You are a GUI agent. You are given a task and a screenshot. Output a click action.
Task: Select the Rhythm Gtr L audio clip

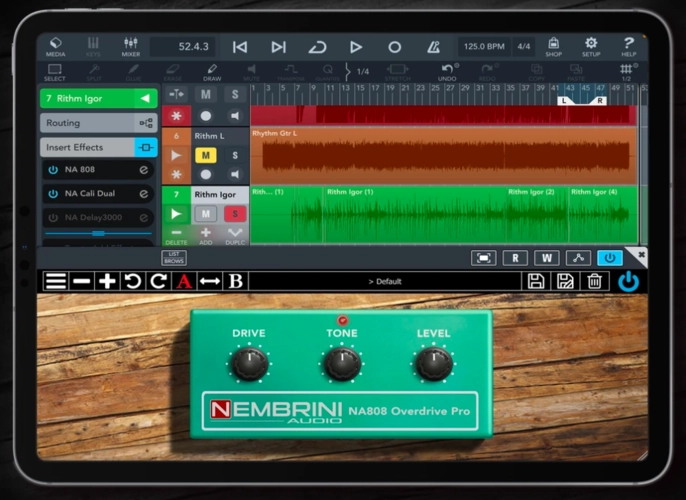pos(443,155)
